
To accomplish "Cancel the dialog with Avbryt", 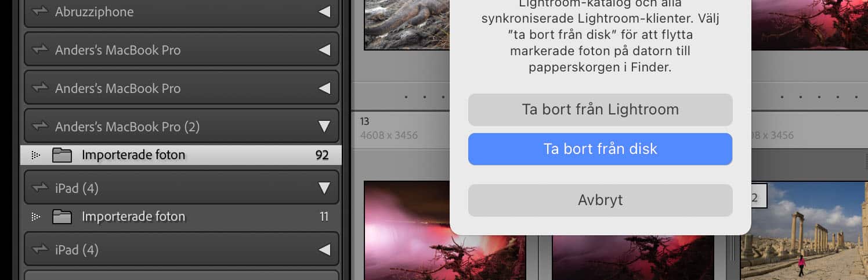I will (600, 200).
